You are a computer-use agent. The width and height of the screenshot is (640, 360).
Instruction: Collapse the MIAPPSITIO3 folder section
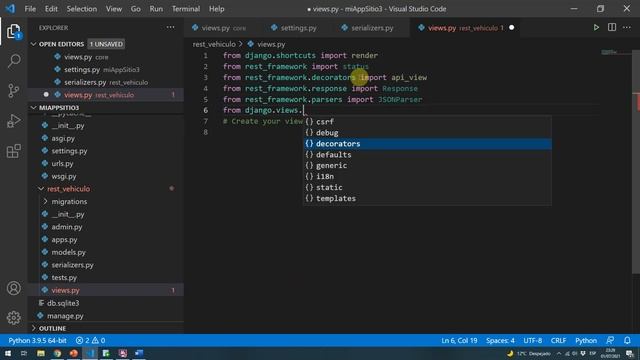(33, 108)
